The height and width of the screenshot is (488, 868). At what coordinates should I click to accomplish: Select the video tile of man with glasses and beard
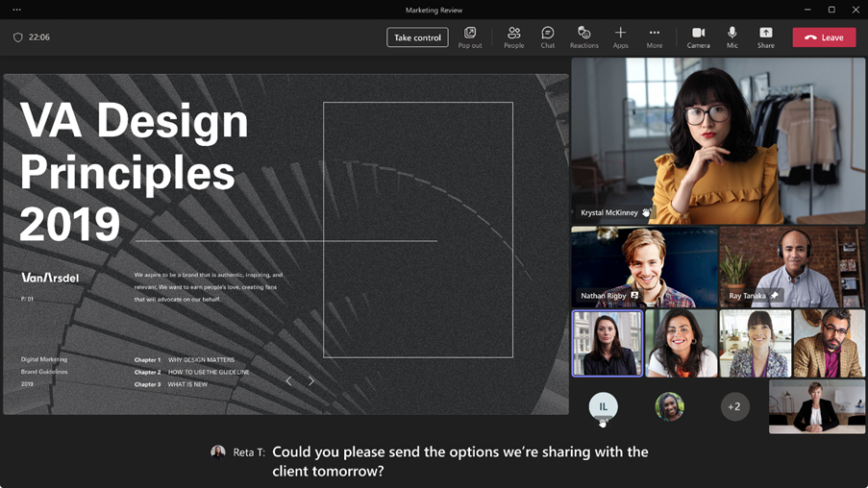[x=830, y=343]
